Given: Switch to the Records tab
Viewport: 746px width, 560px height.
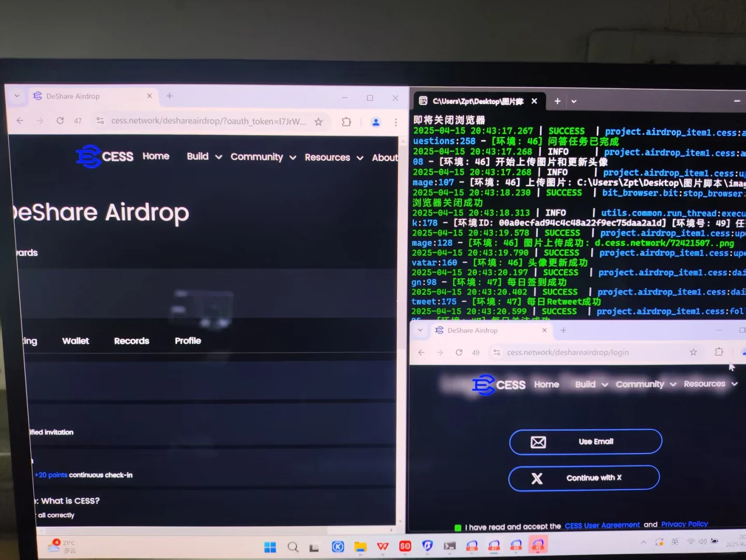Looking at the screenshot, I should click(131, 341).
